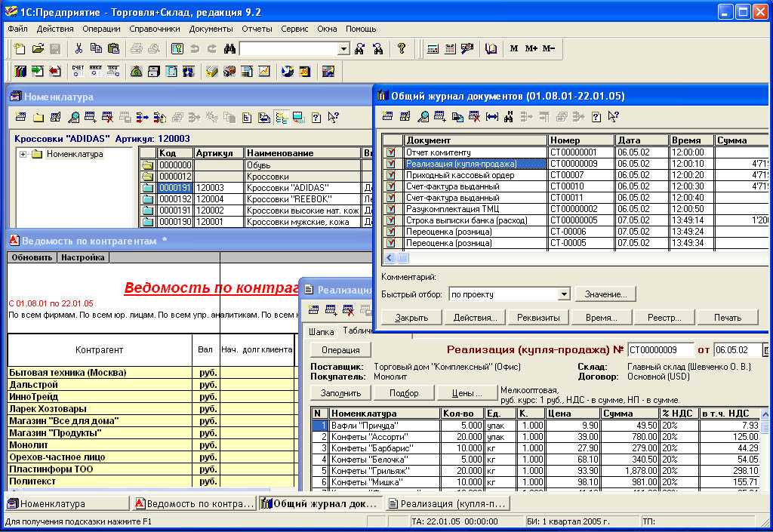
Task: Click the Действия... button
Action: point(476,318)
